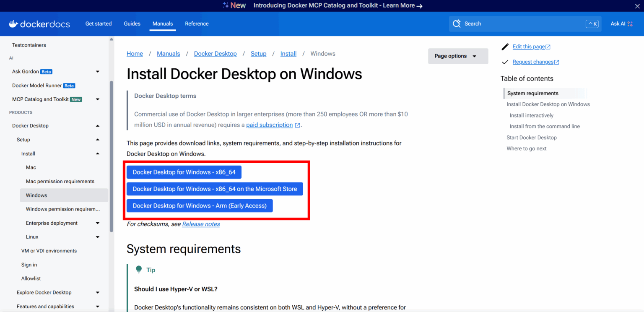The image size is (644, 312).
Task: Click the Ask AI sparkle icon
Action: (630, 24)
